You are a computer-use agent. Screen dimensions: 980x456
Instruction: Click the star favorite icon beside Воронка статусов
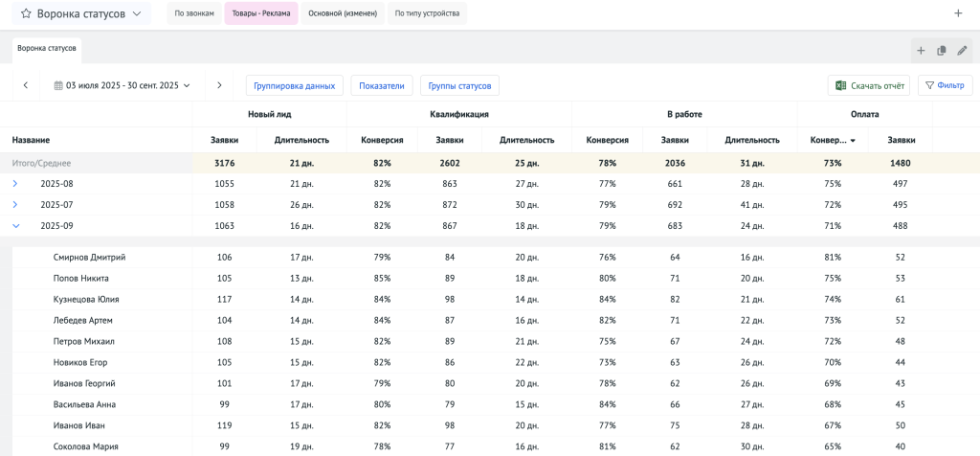(25, 14)
